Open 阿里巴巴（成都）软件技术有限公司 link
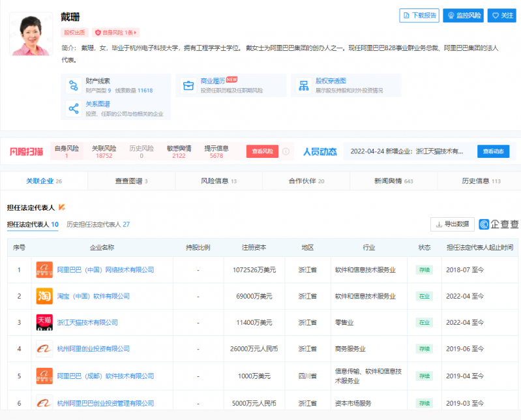This screenshot has height=420, width=521. [106, 376]
